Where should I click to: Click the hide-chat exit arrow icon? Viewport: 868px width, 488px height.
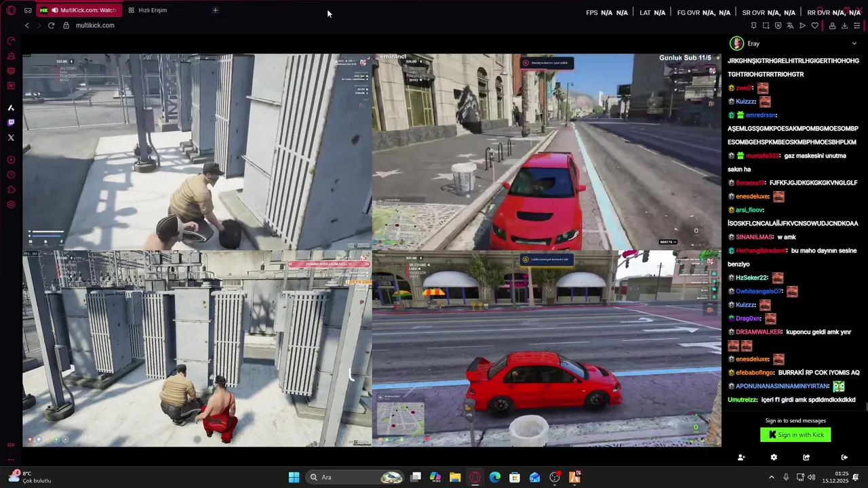pos(844,457)
